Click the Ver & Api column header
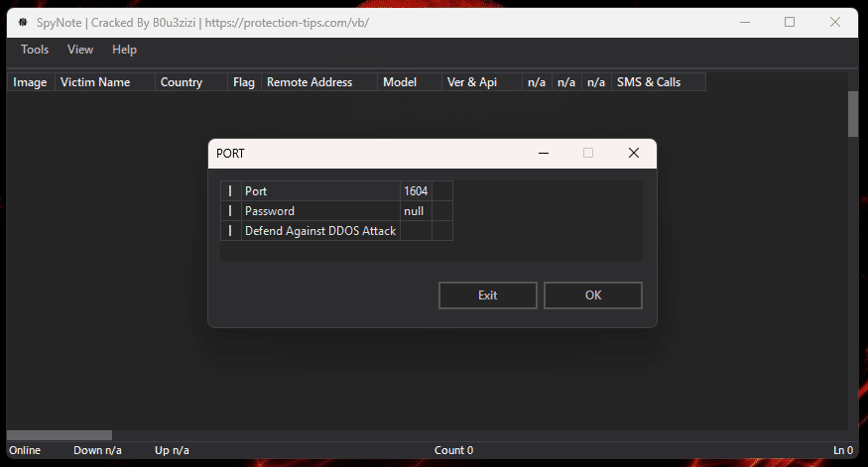Viewport: 868px width, 467px height. pos(482,82)
